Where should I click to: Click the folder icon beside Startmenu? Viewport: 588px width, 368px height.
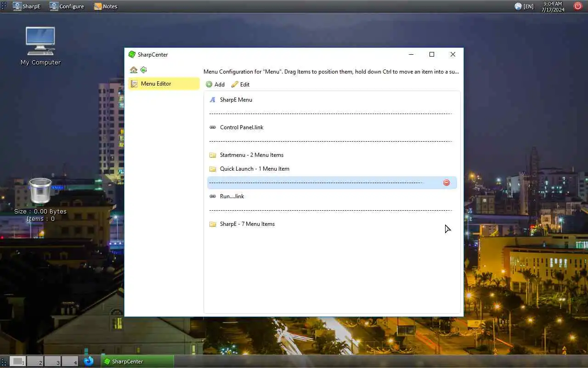[213, 155]
